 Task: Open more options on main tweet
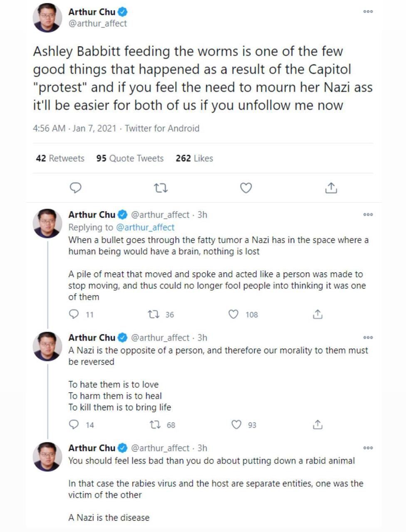(368, 12)
